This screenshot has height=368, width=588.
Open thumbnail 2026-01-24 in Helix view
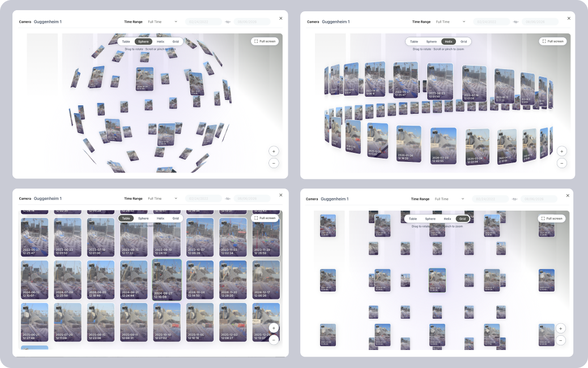[409, 144]
